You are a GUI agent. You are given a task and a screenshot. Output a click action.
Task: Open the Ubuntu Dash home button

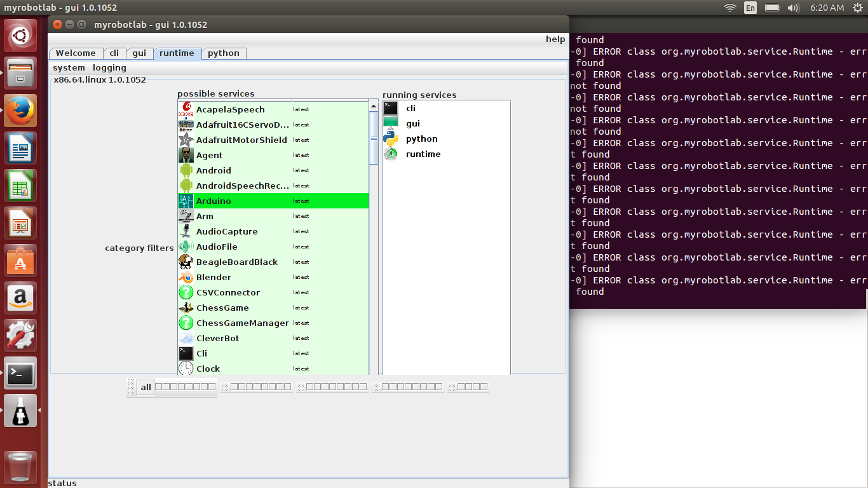(x=20, y=36)
